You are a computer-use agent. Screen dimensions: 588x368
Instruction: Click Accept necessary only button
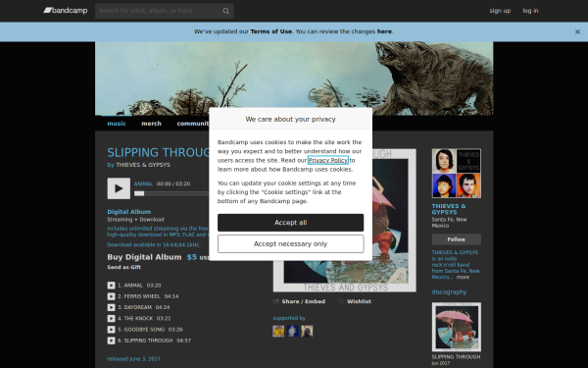click(x=290, y=244)
